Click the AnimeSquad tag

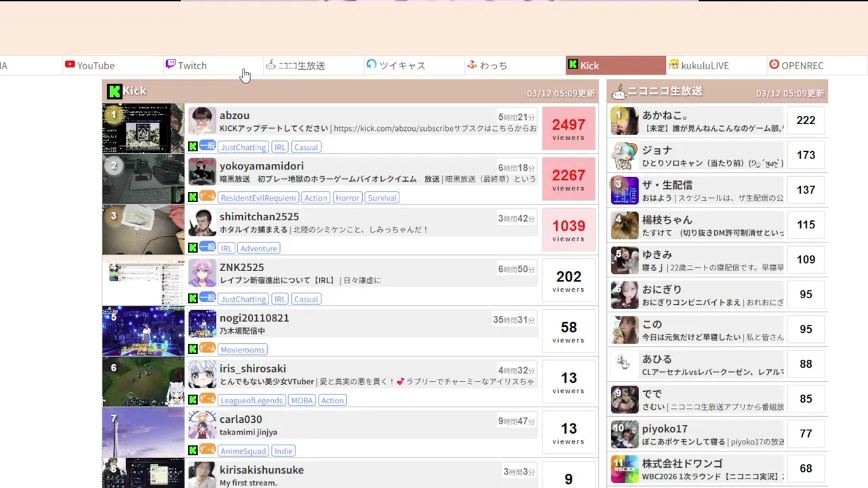[243, 451]
